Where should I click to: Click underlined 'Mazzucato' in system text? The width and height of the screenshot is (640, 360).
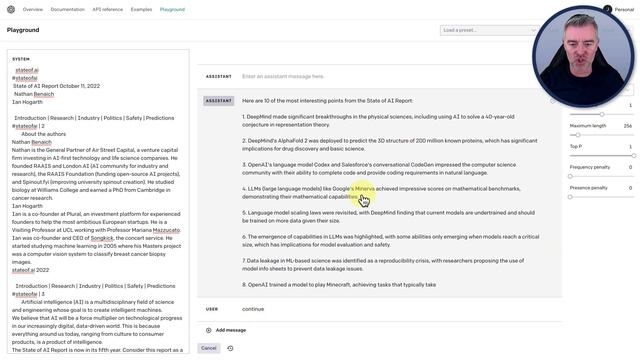[166, 230]
